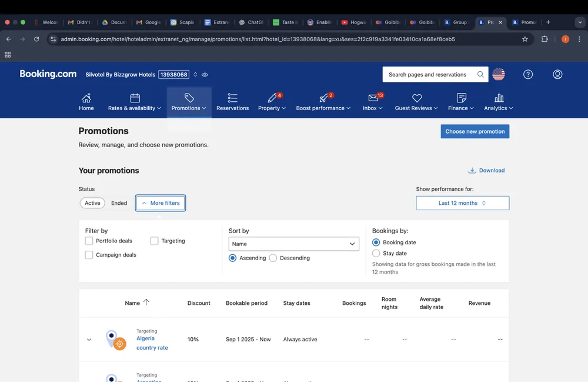Open the Chrome tab search dropdown
588x382 pixels.
pyautogui.click(x=580, y=22)
